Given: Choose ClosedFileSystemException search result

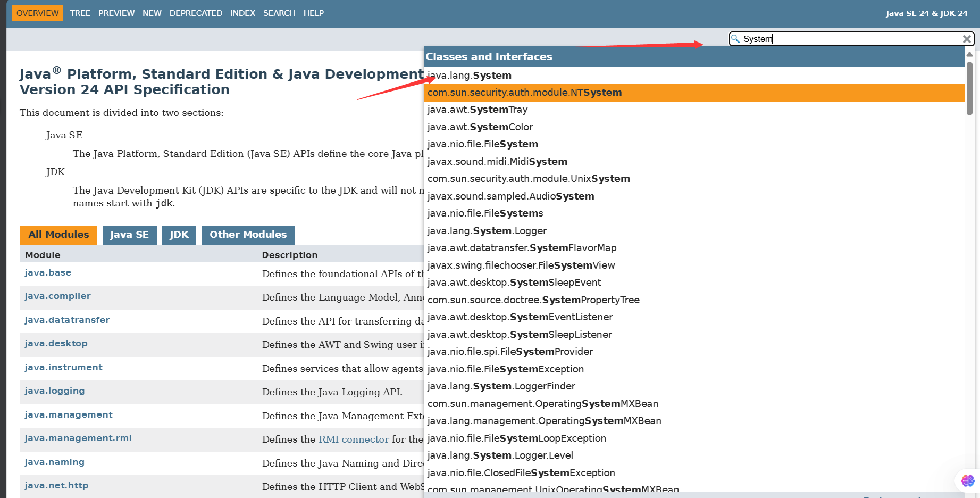Looking at the screenshot, I should [x=694, y=473].
